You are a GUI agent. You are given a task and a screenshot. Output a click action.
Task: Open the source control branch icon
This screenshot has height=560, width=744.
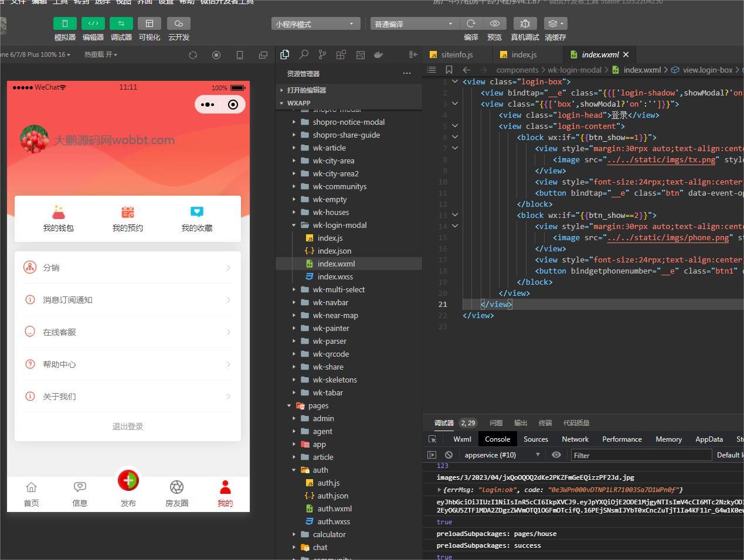pyautogui.click(x=322, y=54)
